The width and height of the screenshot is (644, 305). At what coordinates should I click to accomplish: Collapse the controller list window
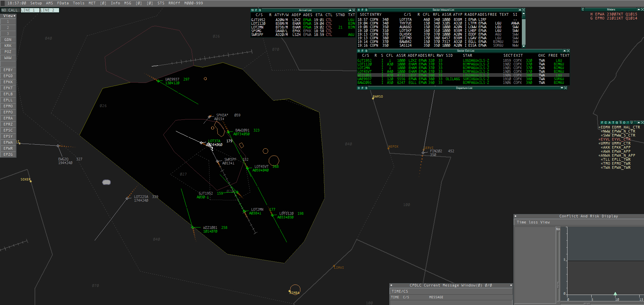coord(639,122)
